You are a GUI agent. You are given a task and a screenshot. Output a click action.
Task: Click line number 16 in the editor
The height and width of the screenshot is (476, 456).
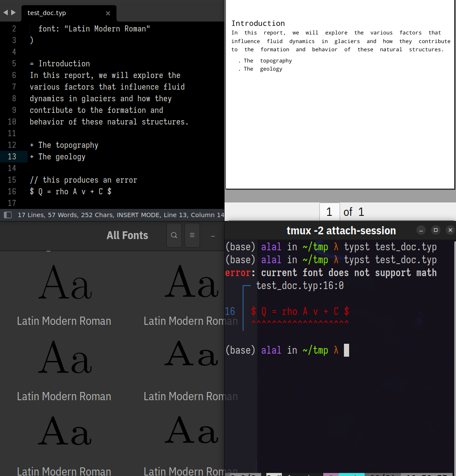[x=12, y=191]
